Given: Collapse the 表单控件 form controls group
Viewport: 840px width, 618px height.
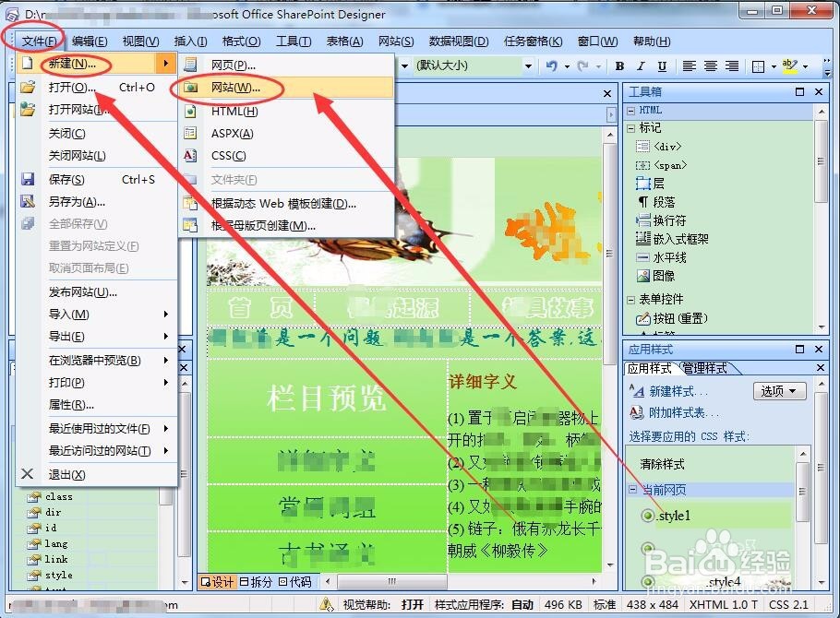Looking at the screenshot, I should tap(631, 300).
